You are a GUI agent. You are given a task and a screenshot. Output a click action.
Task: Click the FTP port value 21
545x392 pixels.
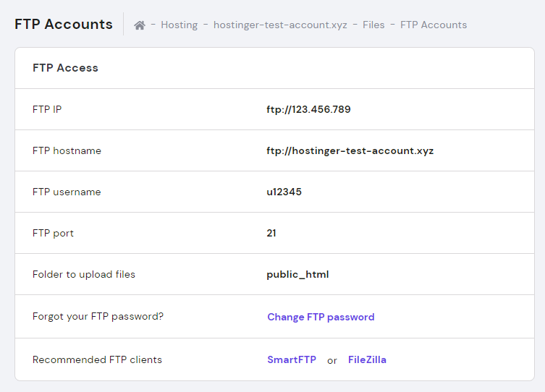pyautogui.click(x=271, y=234)
